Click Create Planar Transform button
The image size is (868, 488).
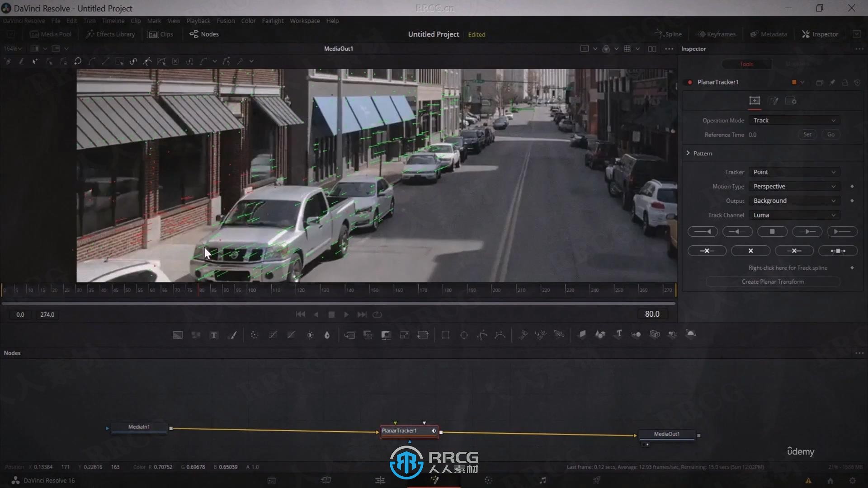[x=773, y=282]
